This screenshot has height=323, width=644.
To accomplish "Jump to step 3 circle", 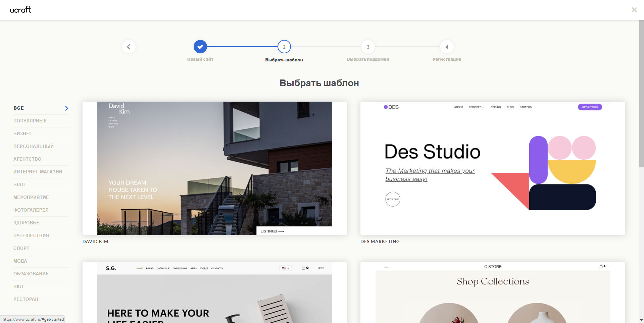I will pos(368,47).
